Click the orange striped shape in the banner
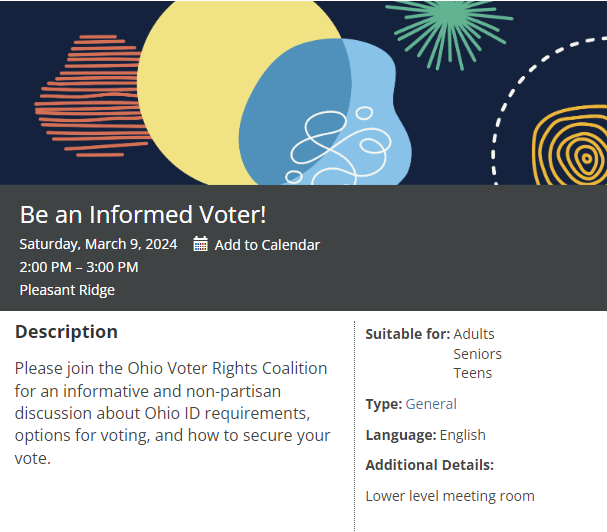Viewport: 607px width, 532px height. pyautogui.click(x=90, y=97)
